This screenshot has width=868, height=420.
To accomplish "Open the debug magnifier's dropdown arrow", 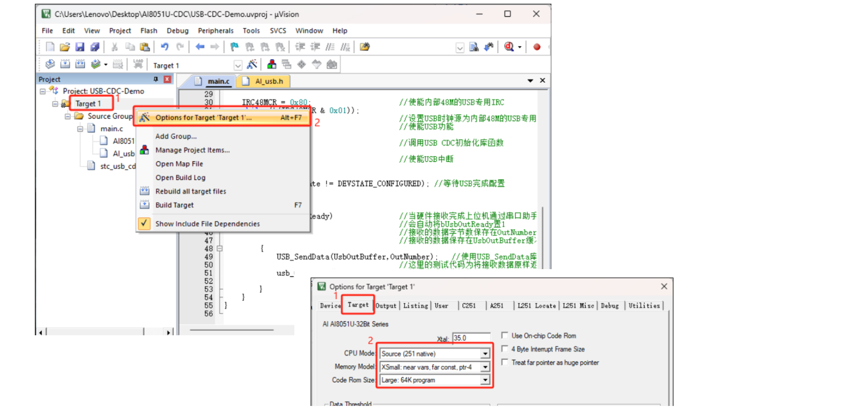I will (x=520, y=47).
